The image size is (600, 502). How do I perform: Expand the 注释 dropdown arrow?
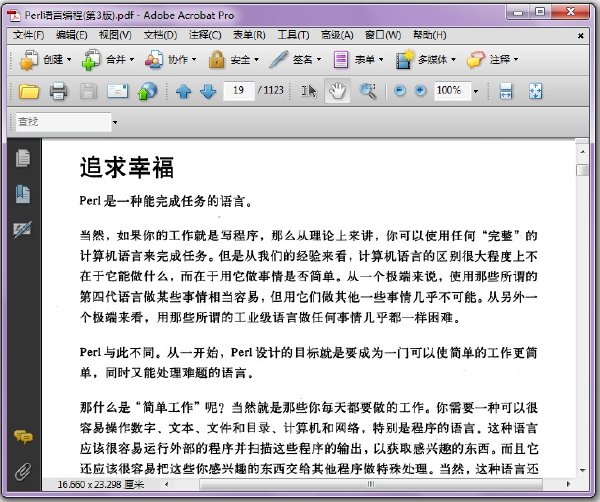click(516, 60)
